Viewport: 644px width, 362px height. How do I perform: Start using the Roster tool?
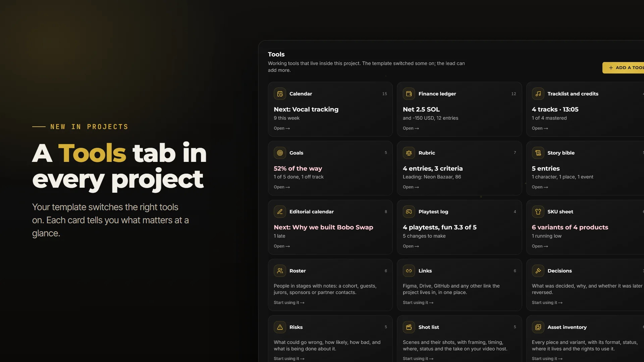click(289, 303)
